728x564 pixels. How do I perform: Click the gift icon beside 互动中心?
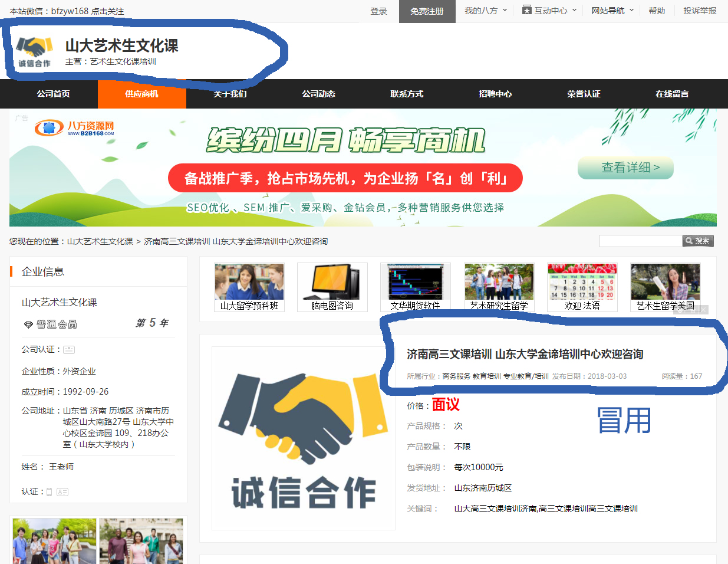point(527,10)
